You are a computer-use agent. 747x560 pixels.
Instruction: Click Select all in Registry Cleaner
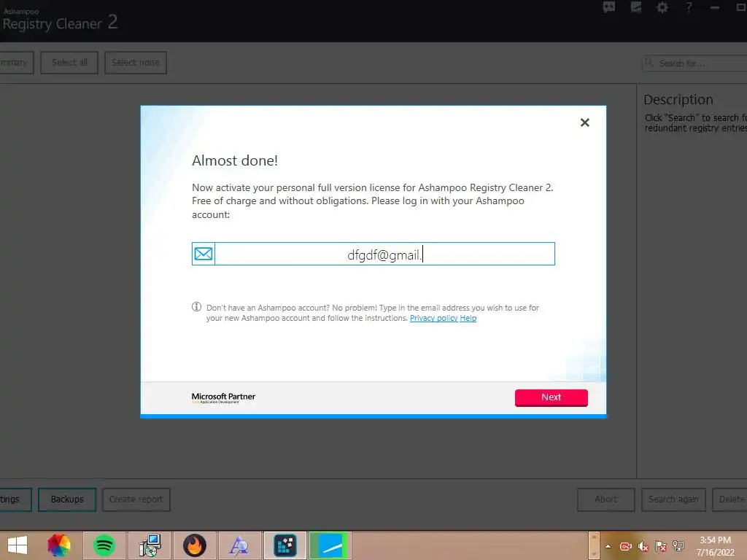pos(69,63)
